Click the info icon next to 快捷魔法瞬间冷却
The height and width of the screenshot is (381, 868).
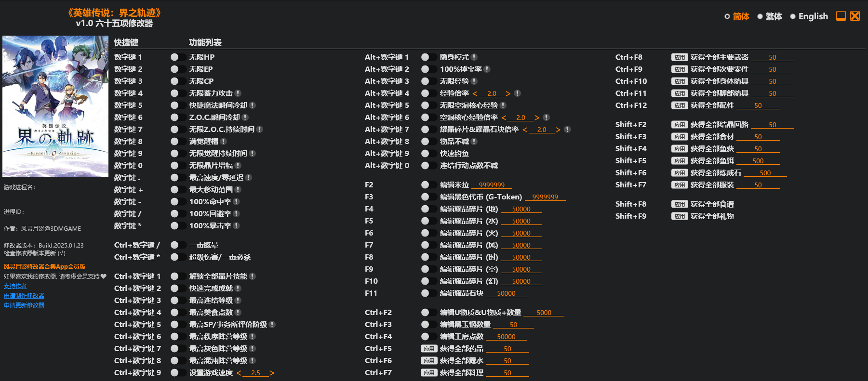[253, 105]
